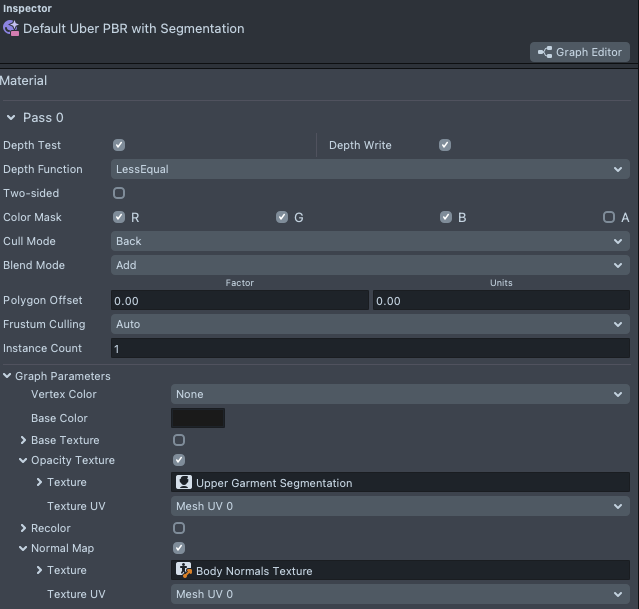Enable the Color Mask A channel
Viewport: 639px width, 609px height.
pos(609,217)
